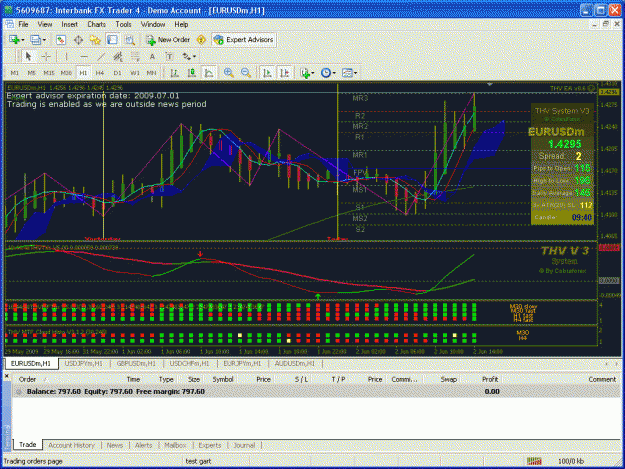The image size is (625, 469).
Task: Sort trades by Symbol column
Action: (x=222, y=380)
